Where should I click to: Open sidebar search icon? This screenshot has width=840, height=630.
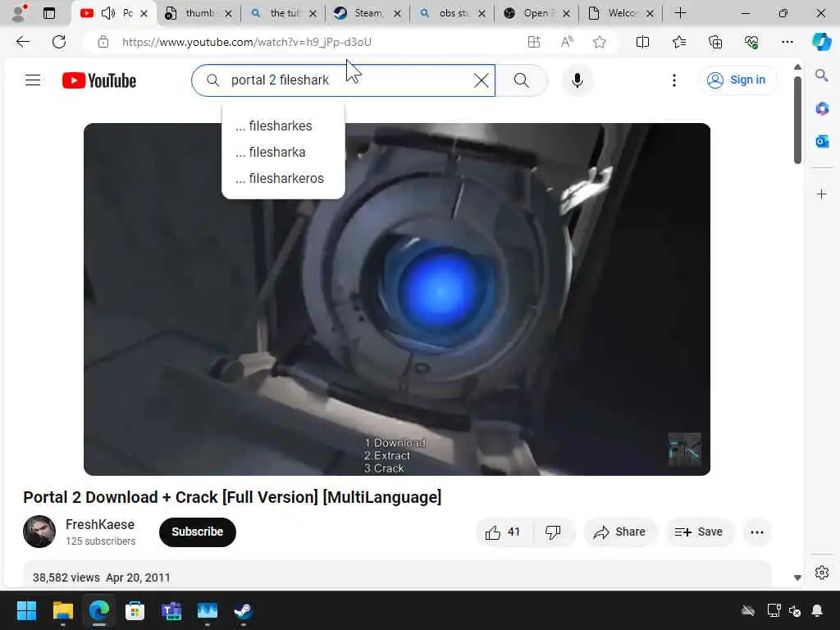point(821,75)
